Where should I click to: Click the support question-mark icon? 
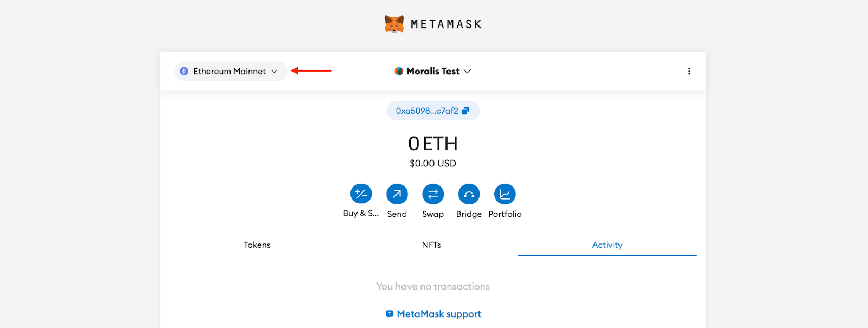pyautogui.click(x=388, y=313)
